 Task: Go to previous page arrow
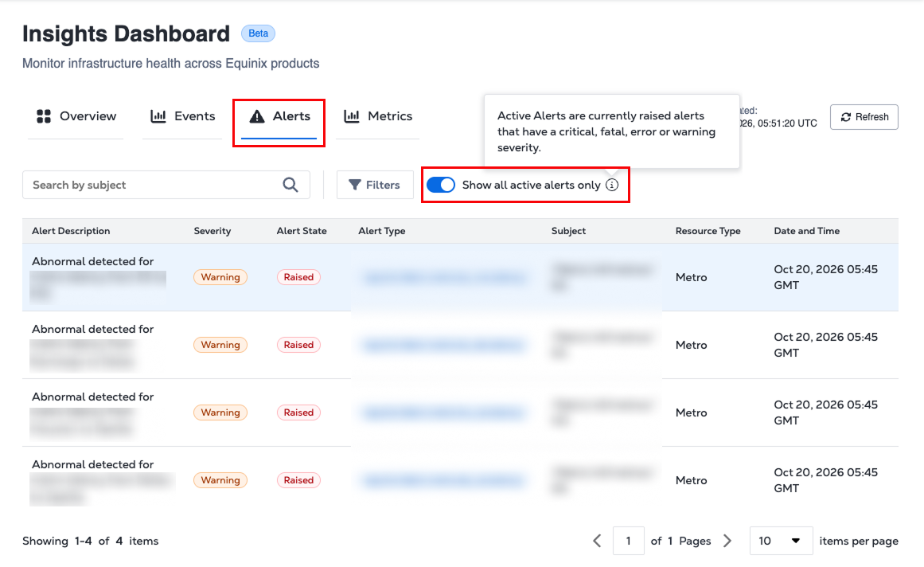point(597,541)
